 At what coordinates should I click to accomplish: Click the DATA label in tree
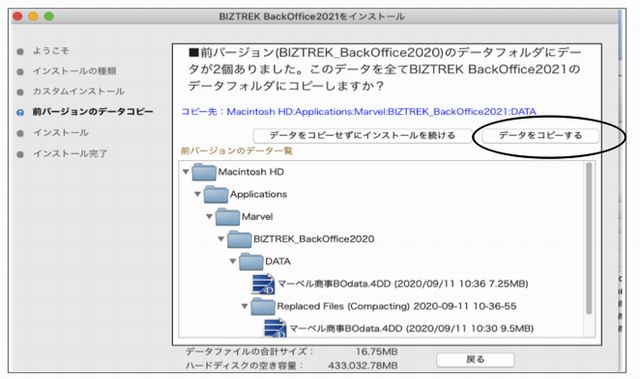278,261
